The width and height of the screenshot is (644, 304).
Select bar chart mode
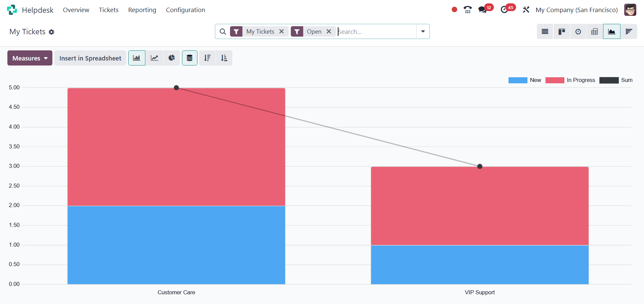tap(137, 58)
